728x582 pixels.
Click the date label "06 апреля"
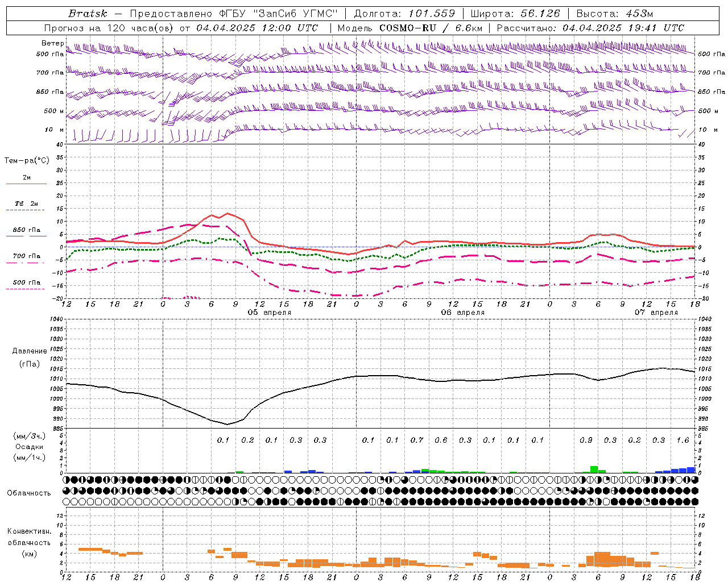coord(463,313)
